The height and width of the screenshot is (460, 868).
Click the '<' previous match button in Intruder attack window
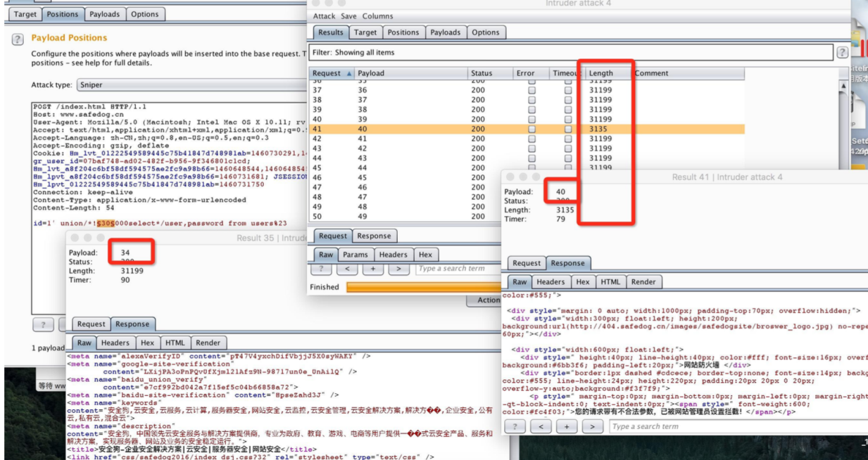tap(347, 269)
